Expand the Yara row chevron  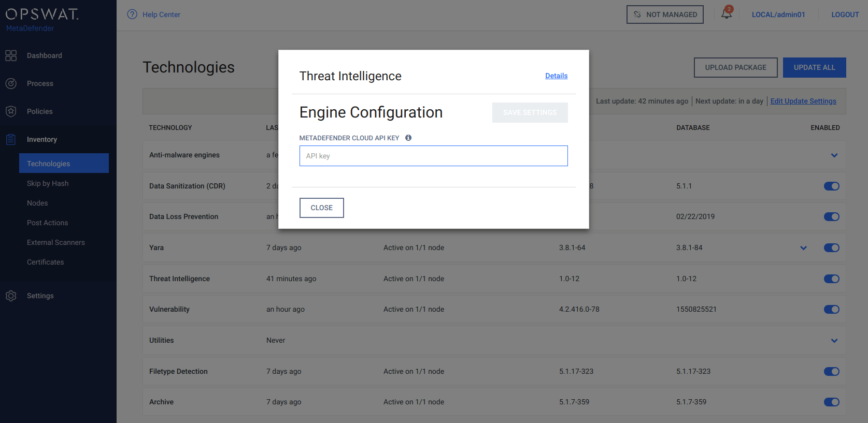(x=803, y=248)
